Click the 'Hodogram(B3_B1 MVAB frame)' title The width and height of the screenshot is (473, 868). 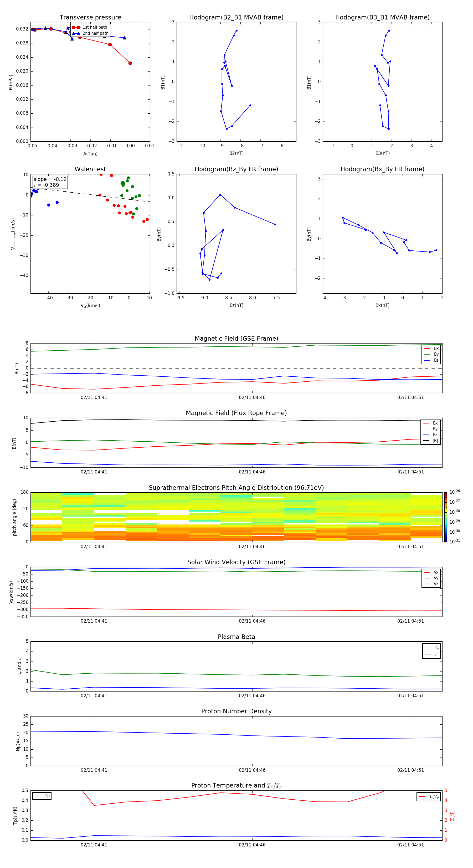coord(382,18)
